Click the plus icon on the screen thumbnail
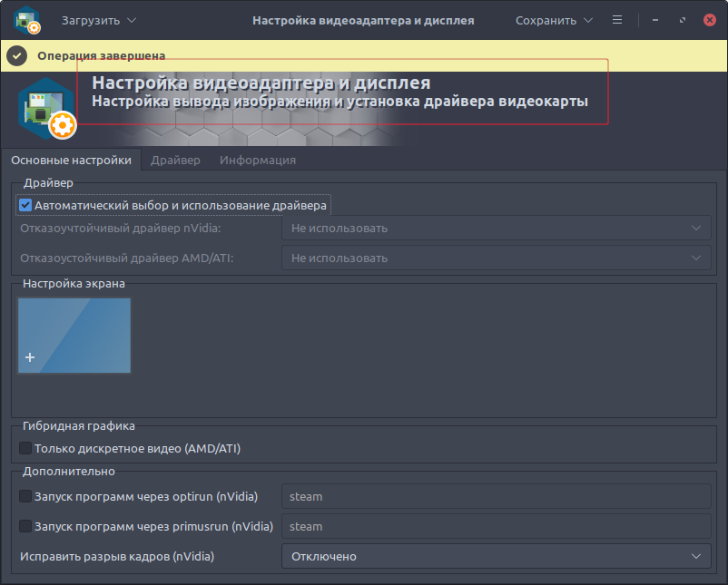Viewport: 728px width, 585px height. click(30, 357)
